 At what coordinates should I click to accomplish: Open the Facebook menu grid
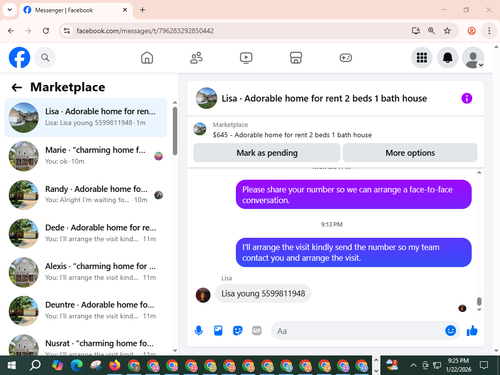point(422,58)
